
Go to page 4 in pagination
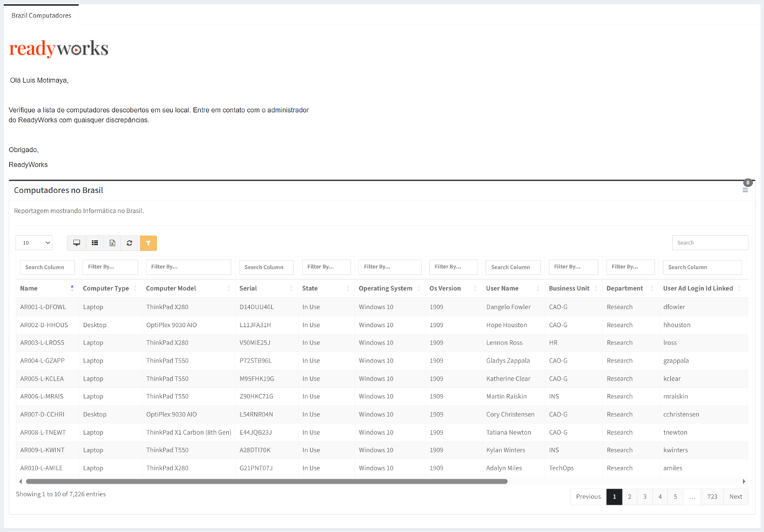click(x=660, y=496)
